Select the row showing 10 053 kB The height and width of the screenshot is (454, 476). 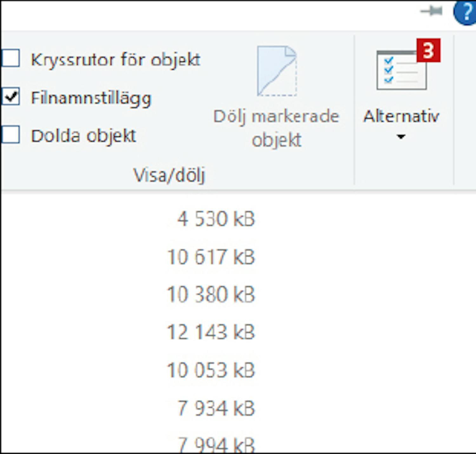[211, 370]
